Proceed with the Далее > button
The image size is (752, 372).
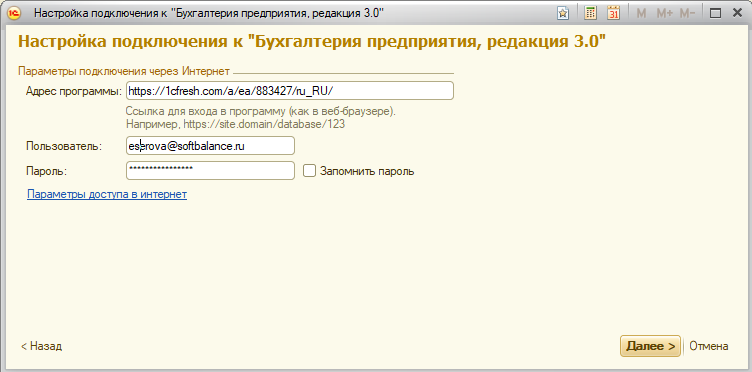click(x=650, y=346)
